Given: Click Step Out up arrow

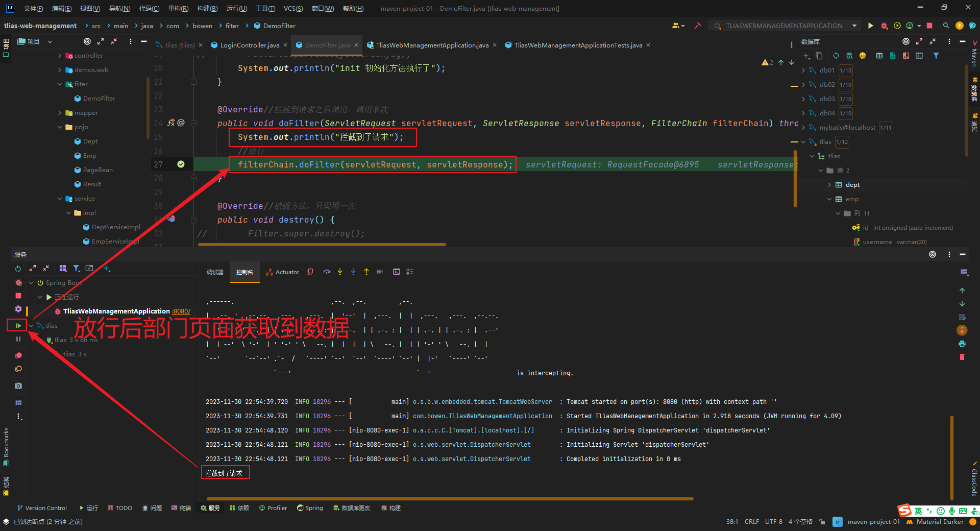Looking at the screenshot, I should 366,272.
